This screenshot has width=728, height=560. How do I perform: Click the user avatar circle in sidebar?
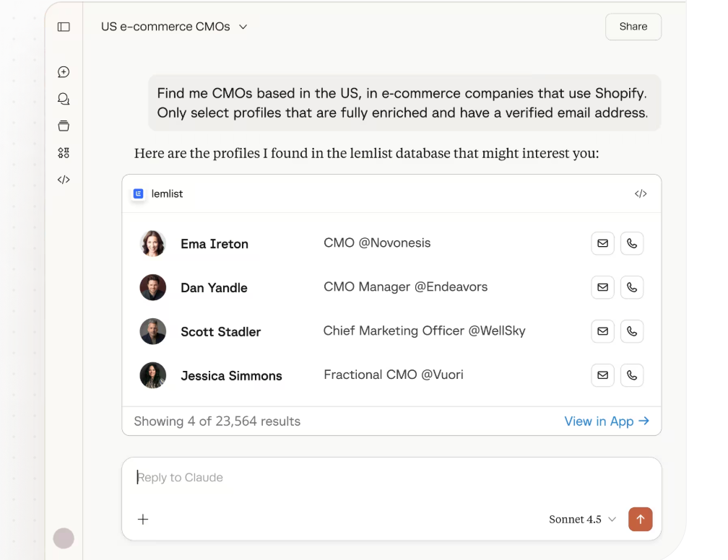coord(64,538)
